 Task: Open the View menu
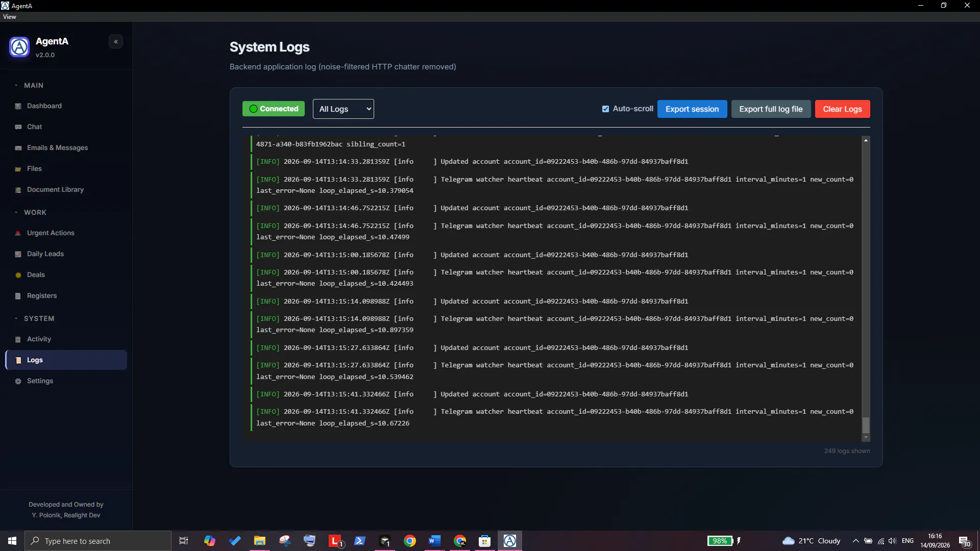(10, 17)
